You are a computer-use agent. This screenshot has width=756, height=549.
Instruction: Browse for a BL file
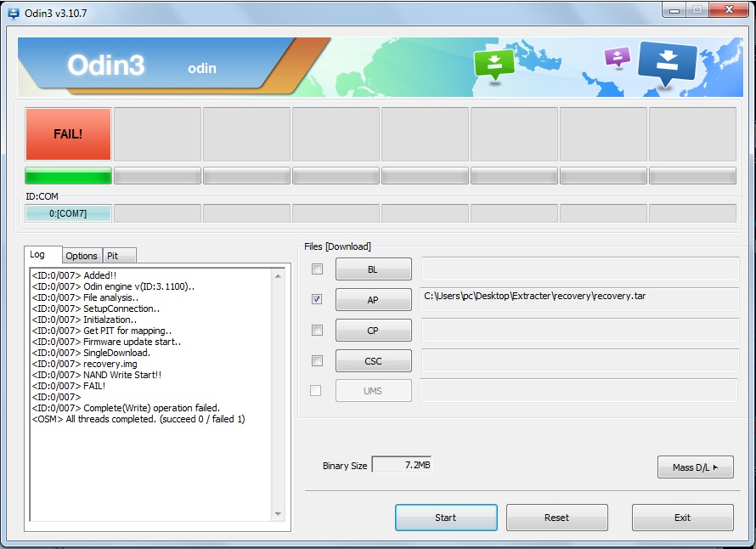pyautogui.click(x=374, y=269)
